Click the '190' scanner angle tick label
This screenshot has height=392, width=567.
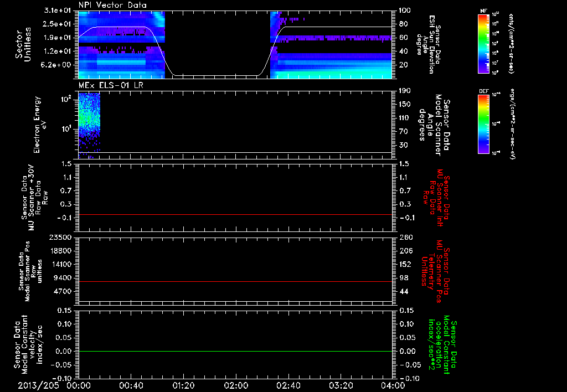[x=405, y=91]
